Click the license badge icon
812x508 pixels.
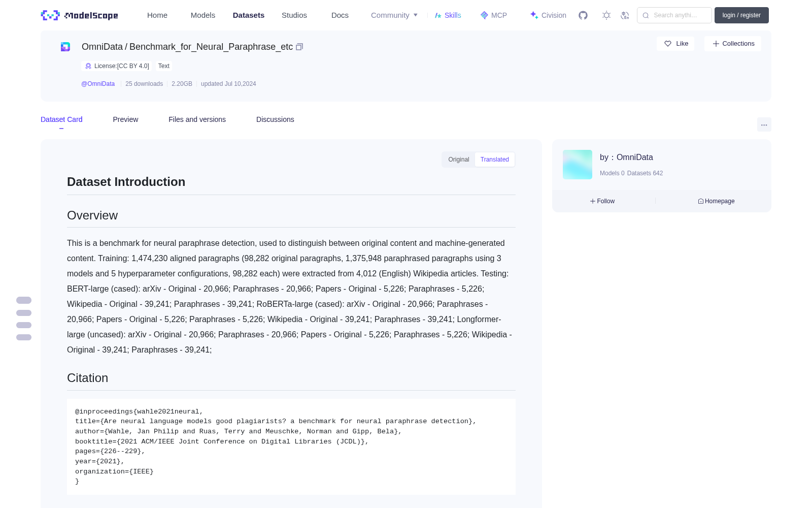click(88, 66)
